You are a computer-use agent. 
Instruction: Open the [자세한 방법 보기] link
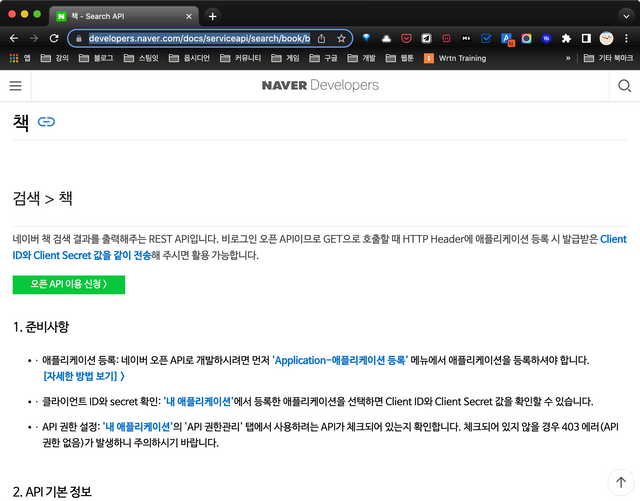(x=84, y=376)
